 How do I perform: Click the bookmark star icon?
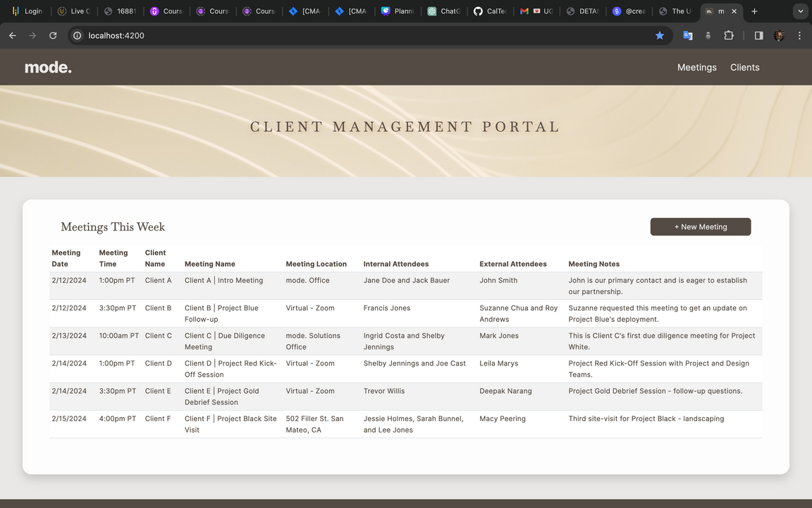tap(660, 35)
